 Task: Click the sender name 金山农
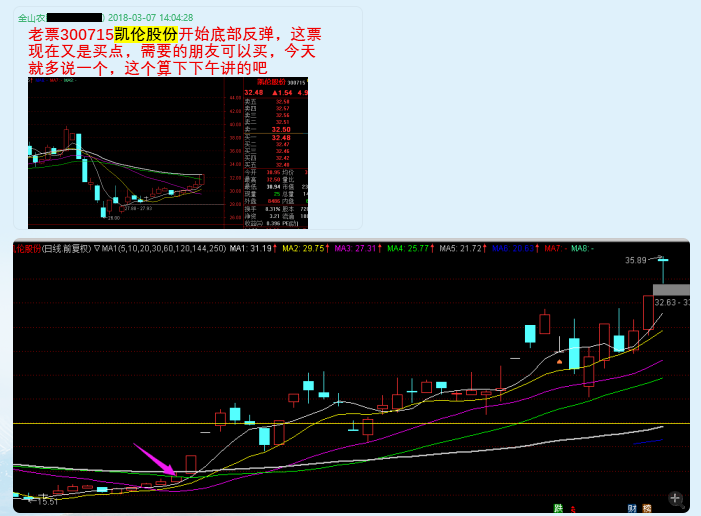32,18
